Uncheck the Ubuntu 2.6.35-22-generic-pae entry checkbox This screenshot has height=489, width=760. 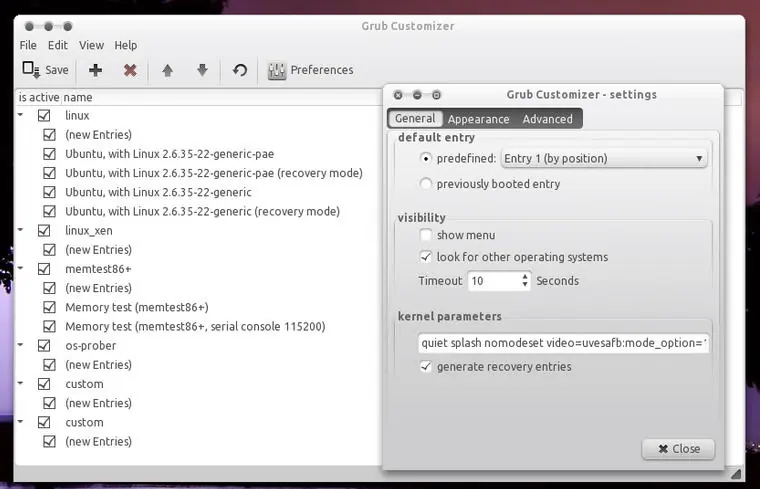tap(49, 154)
